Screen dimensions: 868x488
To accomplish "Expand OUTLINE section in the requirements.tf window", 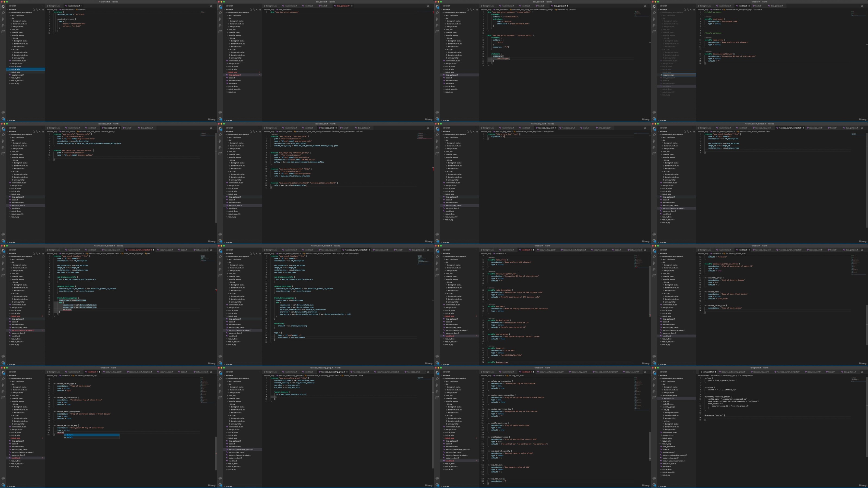I will 12,120.
